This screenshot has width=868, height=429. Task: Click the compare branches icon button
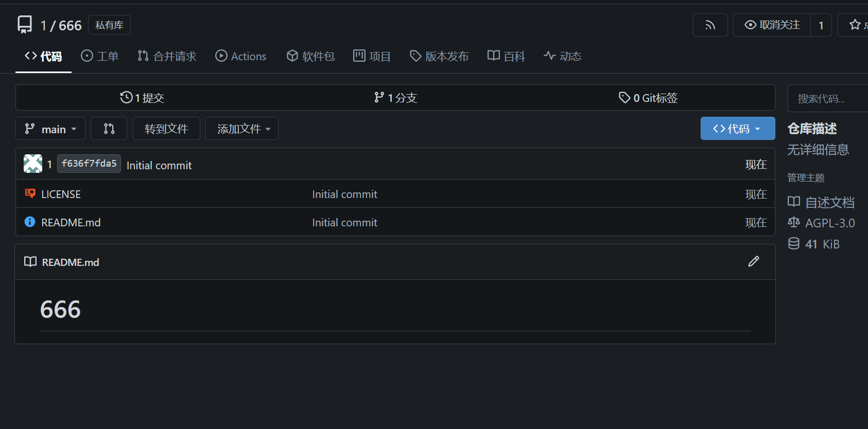tap(109, 129)
